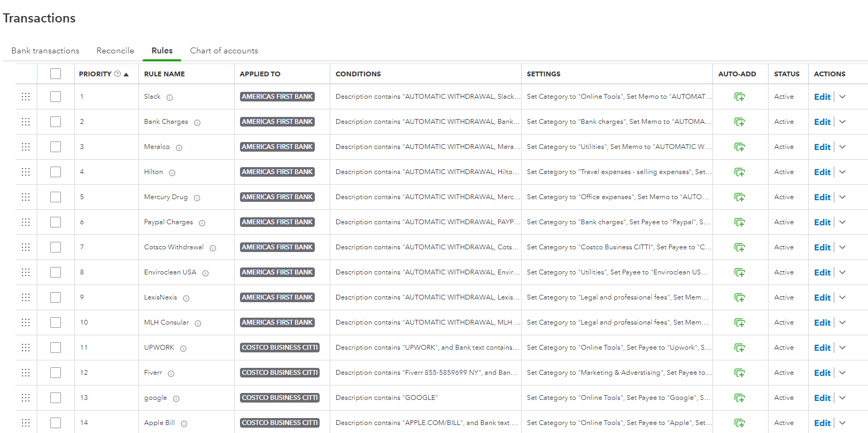The image size is (868, 433).
Task: Click the auto-add icon in the MLH Consular row
Action: pyautogui.click(x=740, y=323)
